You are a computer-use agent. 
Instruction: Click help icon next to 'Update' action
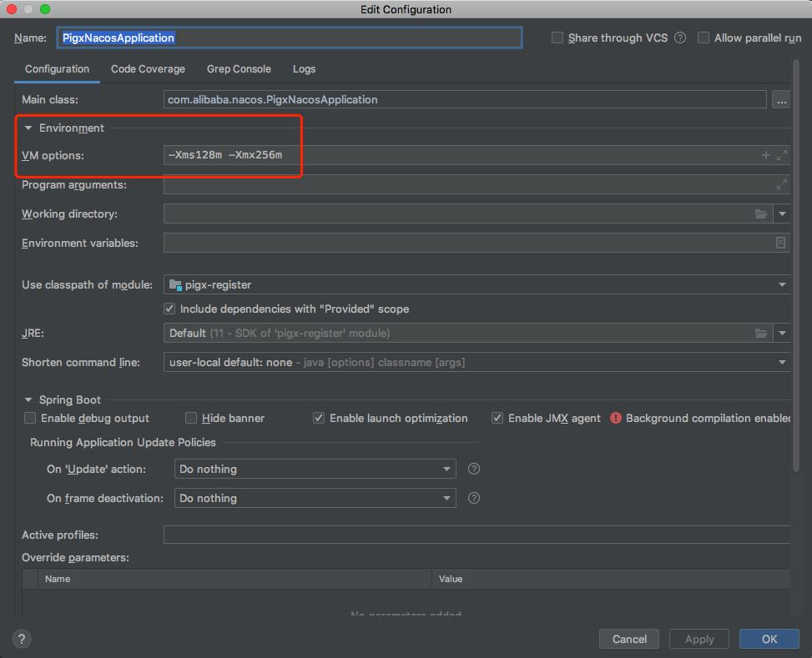[x=474, y=469]
